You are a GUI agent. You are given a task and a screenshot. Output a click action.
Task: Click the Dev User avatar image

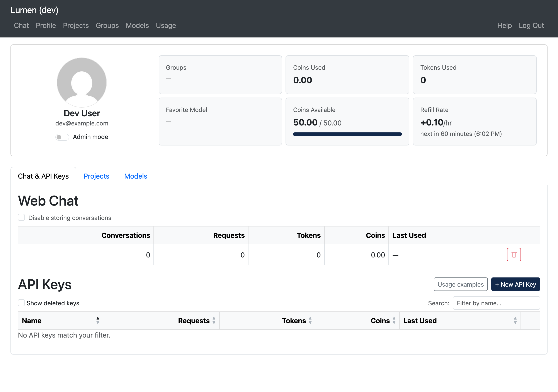point(82,83)
